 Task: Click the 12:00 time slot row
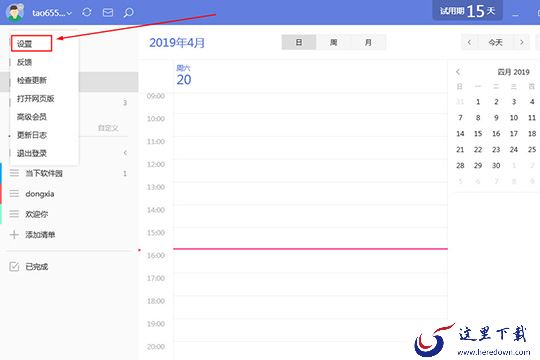click(311, 171)
